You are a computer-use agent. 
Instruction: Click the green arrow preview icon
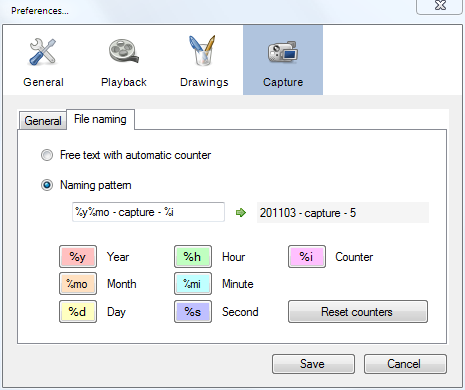(x=241, y=212)
